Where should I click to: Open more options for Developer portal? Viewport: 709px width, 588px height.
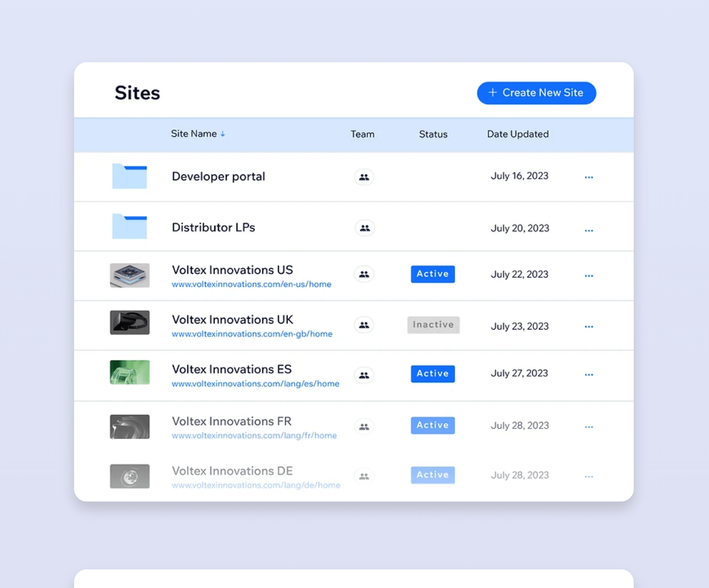coord(588,177)
